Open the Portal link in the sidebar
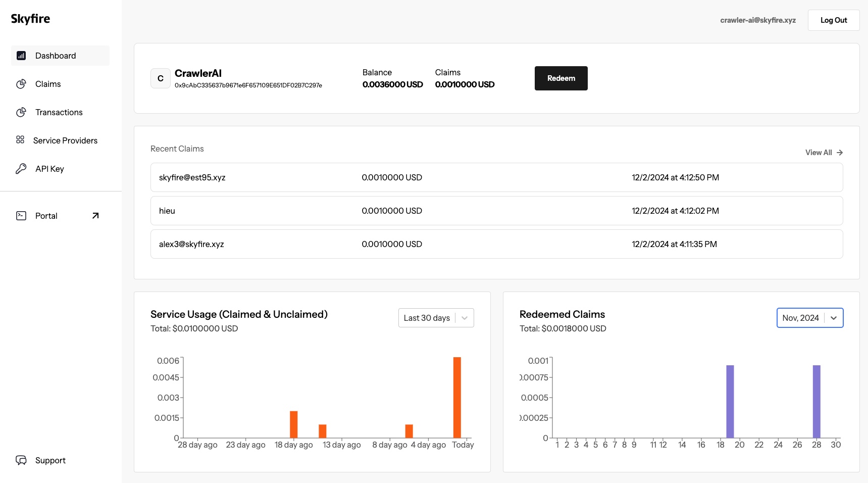 pos(60,216)
